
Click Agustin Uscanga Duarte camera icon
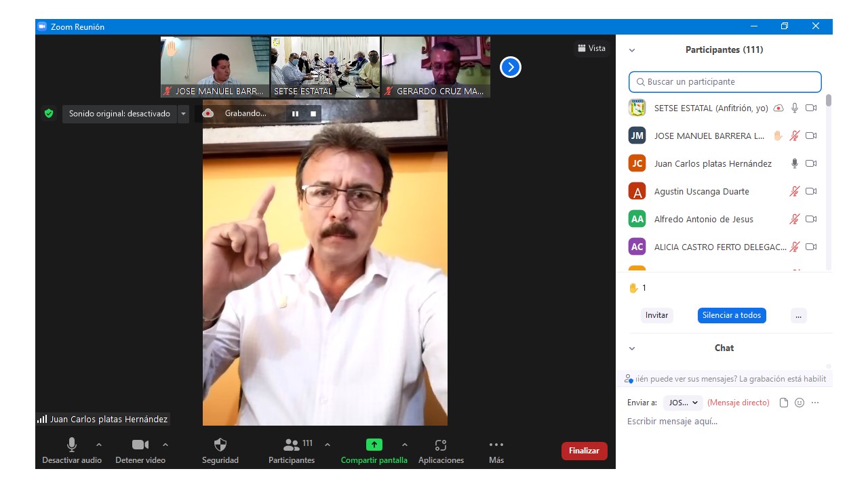[811, 191]
